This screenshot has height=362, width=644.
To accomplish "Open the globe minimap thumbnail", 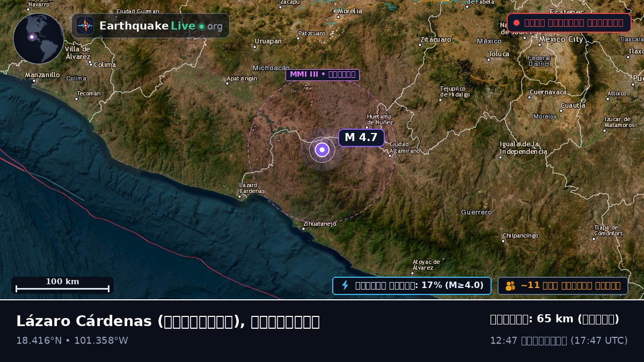I will coord(39,39).
